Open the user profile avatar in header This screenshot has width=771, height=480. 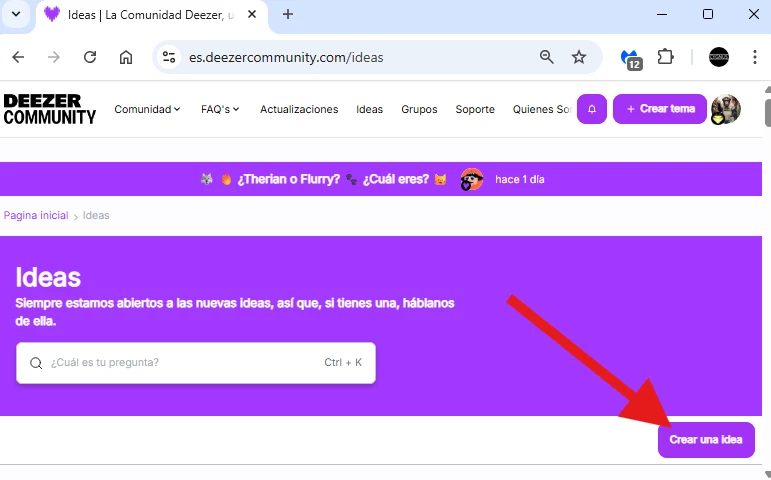pos(725,109)
